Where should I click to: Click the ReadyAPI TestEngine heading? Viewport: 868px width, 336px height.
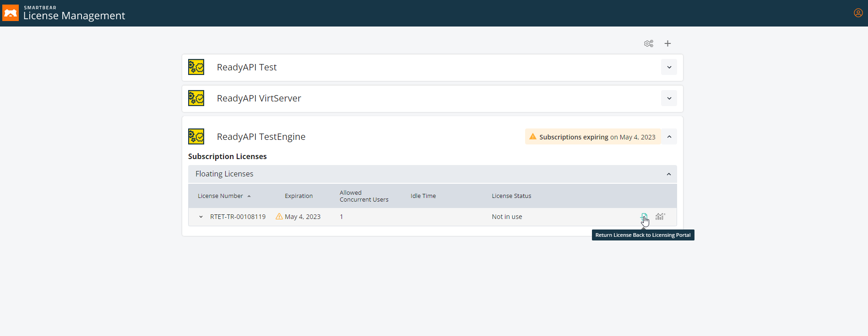pyautogui.click(x=261, y=137)
